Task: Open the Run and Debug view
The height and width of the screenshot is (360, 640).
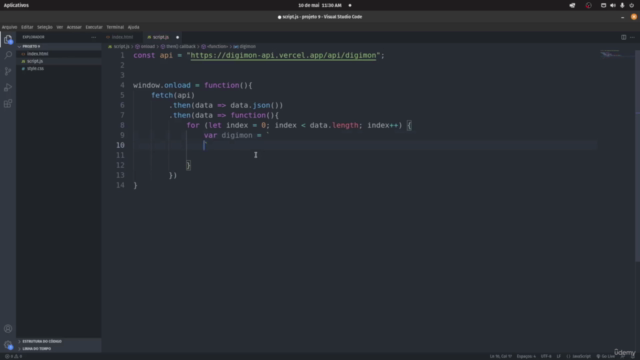Action: click(8, 87)
